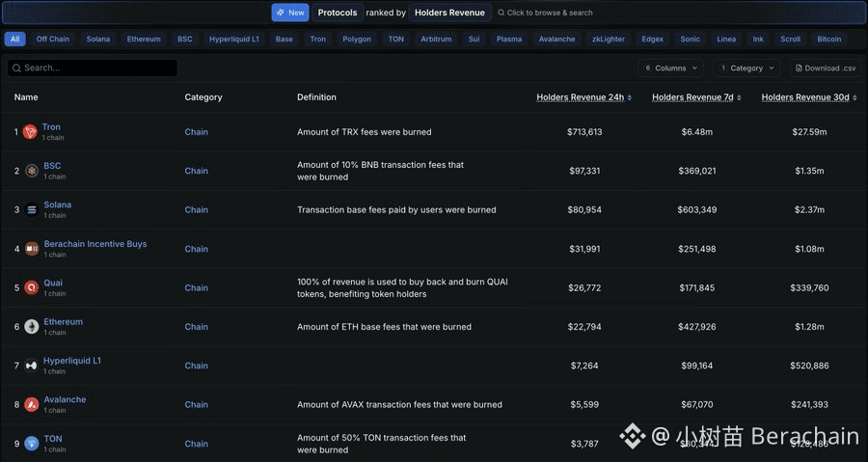Filter by zkLighter chain tab
The image size is (868, 462).
tap(609, 39)
